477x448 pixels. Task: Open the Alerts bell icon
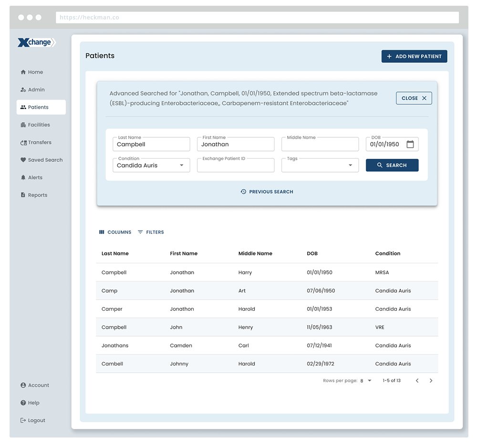pyautogui.click(x=23, y=178)
